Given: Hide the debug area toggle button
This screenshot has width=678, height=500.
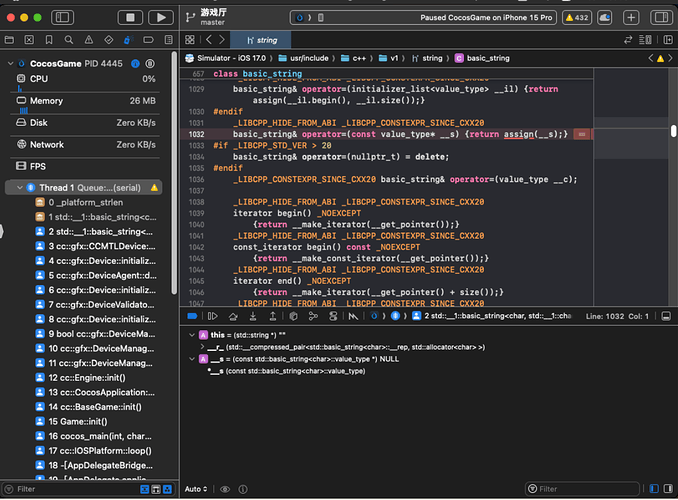Looking at the screenshot, I should (x=666, y=316).
